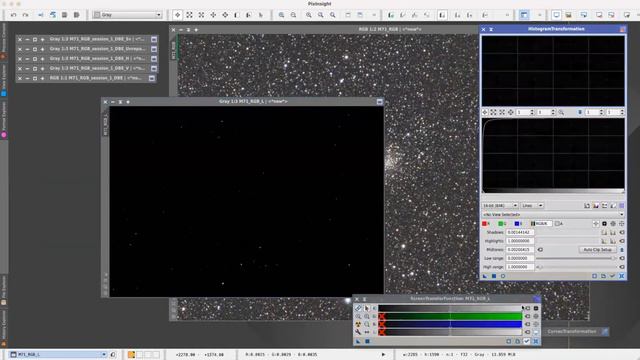Select minimized window M71_RGB_session_1_DBE_H
The image size is (640, 360).
96,58
